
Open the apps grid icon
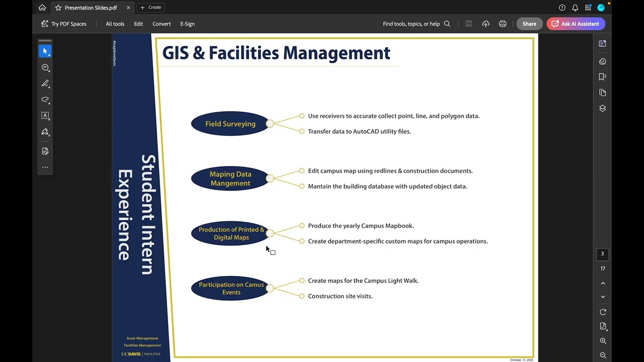click(x=588, y=8)
